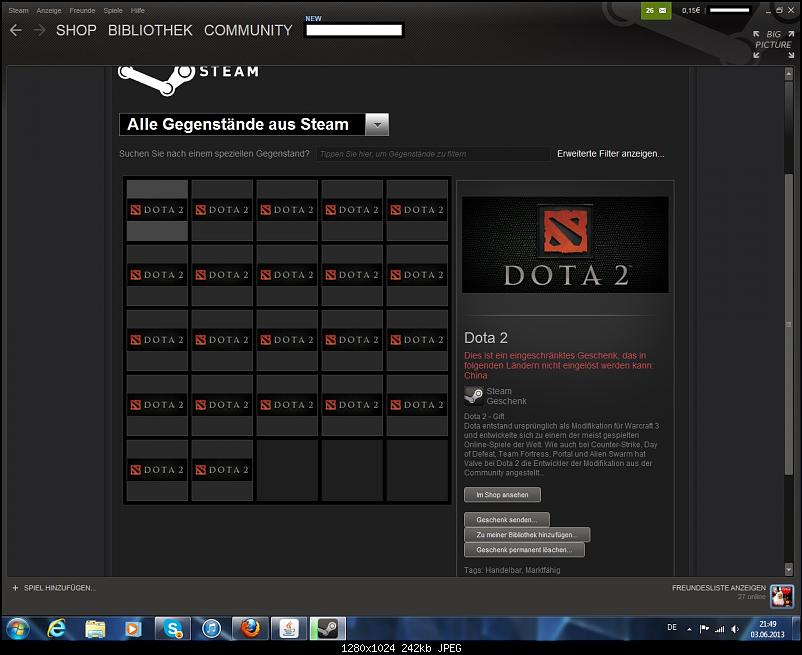
Task: Open the Steam menu
Action: point(18,10)
